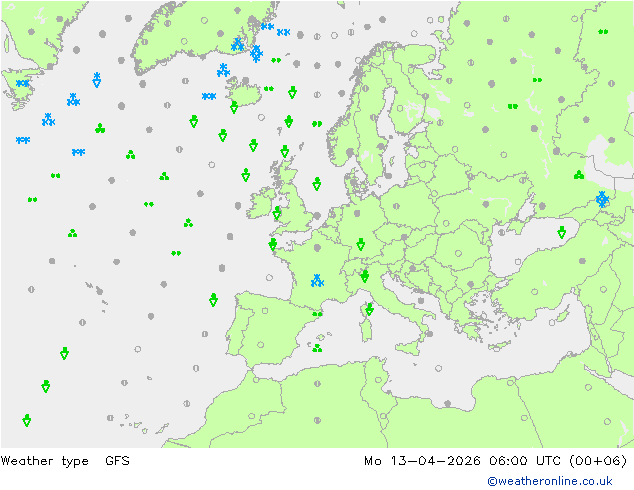The width and height of the screenshot is (634, 490).
Task: Click the 'Weather type GFS' caption
Action: click(65, 461)
